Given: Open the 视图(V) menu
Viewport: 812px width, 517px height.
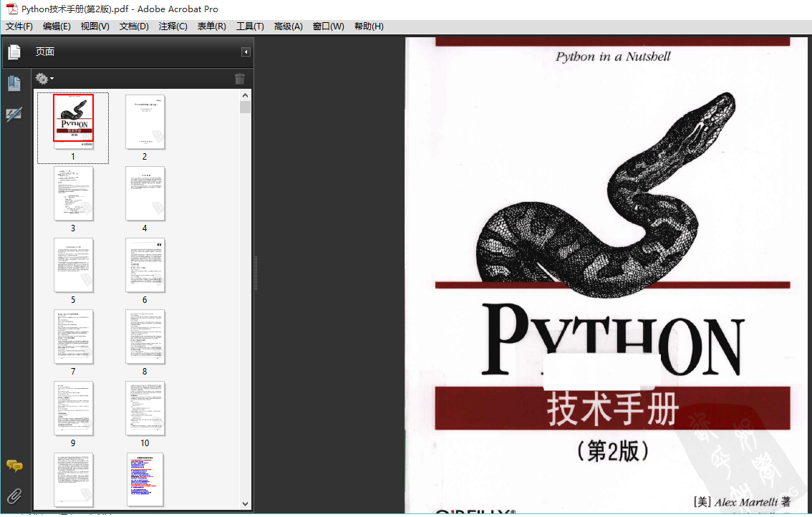Looking at the screenshot, I should [x=95, y=26].
